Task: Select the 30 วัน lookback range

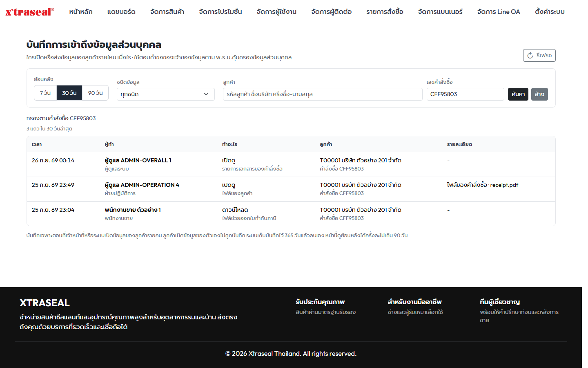Action: 69,93
